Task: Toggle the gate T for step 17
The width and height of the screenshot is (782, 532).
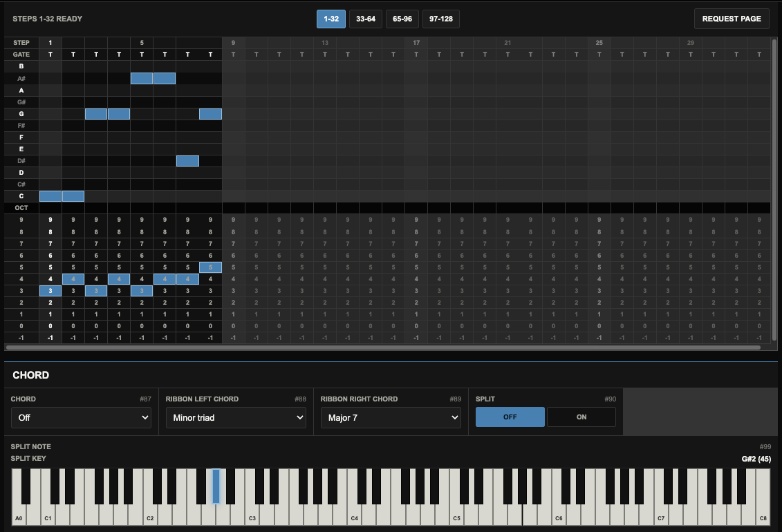Action: tap(416, 55)
